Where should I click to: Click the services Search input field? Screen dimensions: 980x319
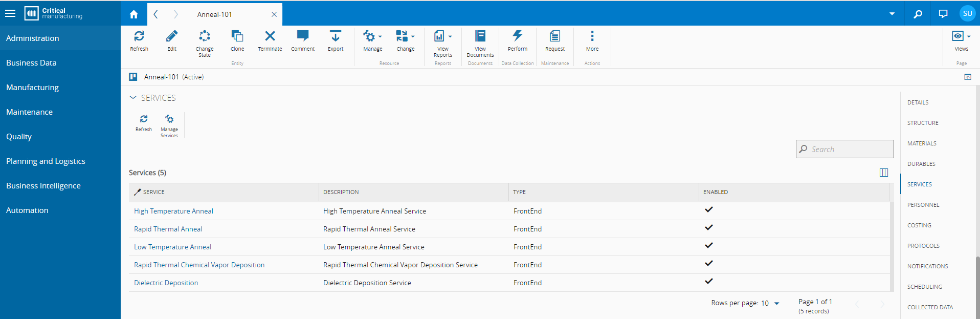(849, 150)
